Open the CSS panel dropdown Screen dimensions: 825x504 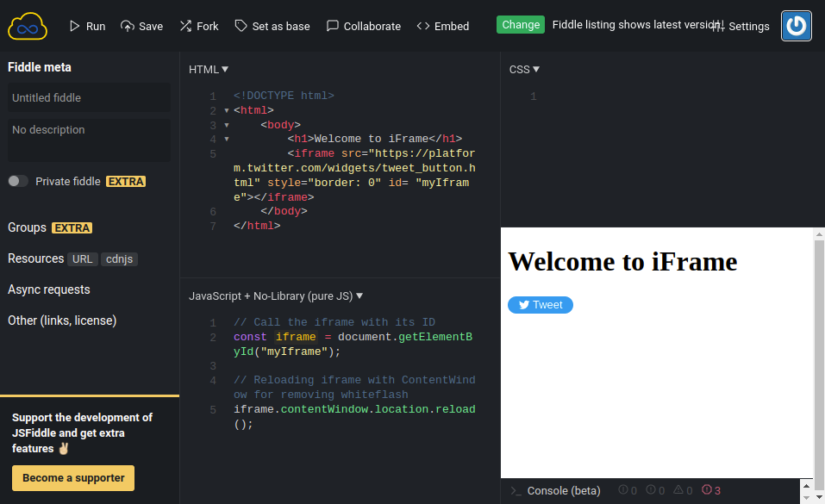(524, 69)
